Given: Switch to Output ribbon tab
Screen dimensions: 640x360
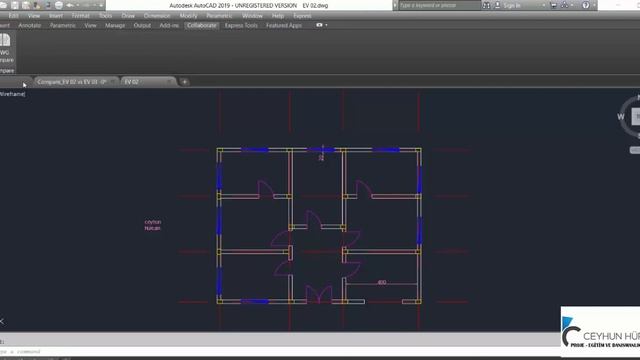Looking at the screenshot, I should click(x=142, y=25).
